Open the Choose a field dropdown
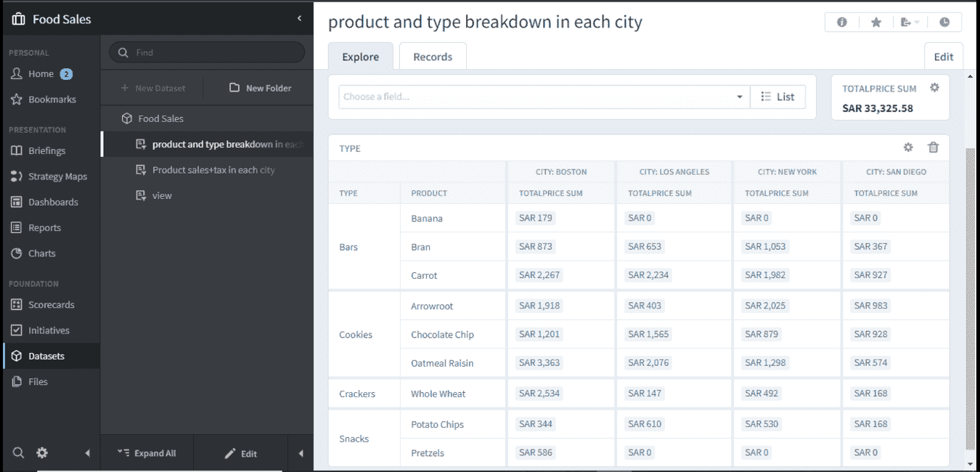Viewport: 980px width, 472px height. [544, 97]
